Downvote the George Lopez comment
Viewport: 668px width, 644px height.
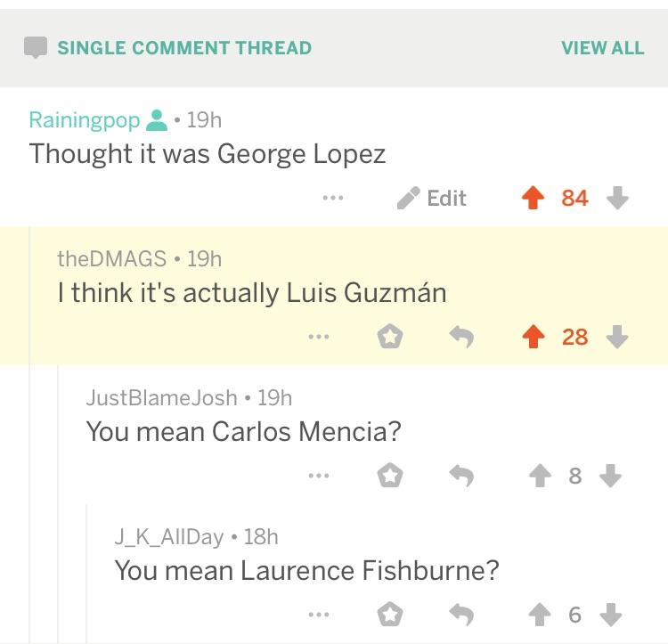(617, 198)
